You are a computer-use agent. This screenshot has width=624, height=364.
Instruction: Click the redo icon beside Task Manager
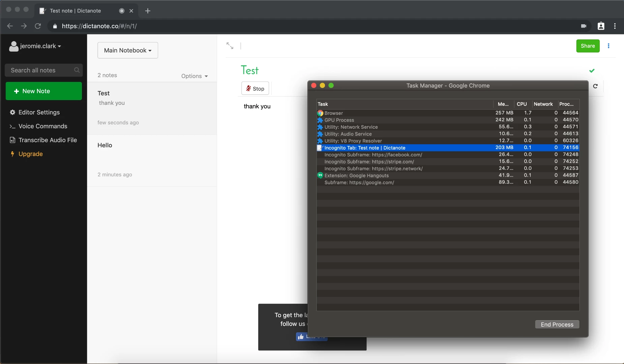[595, 86]
